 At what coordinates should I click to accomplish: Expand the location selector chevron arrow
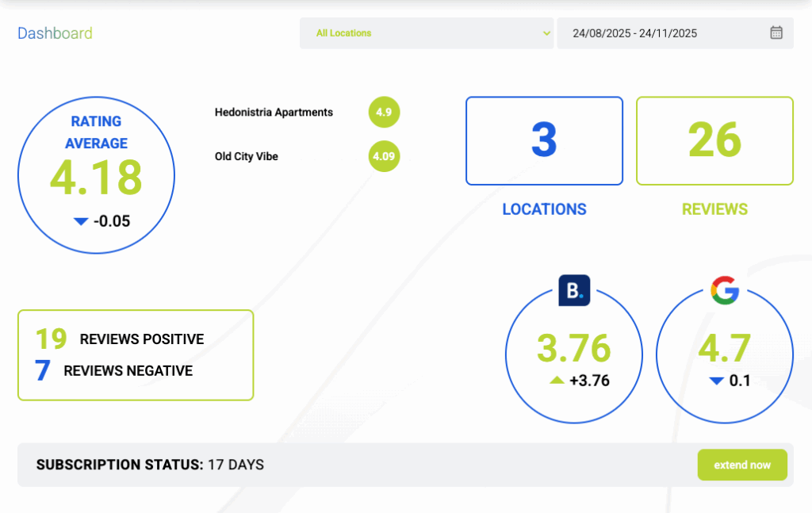(x=546, y=33)
